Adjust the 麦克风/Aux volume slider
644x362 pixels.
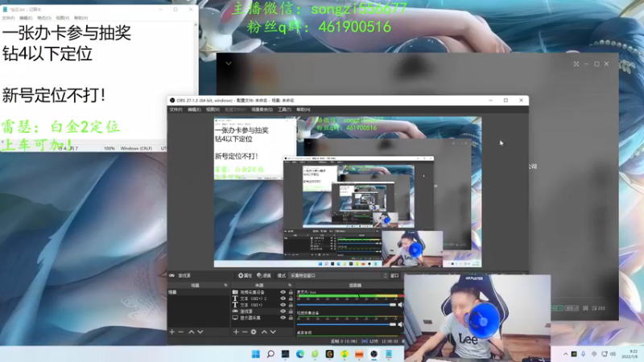click(x=346, y=305)
